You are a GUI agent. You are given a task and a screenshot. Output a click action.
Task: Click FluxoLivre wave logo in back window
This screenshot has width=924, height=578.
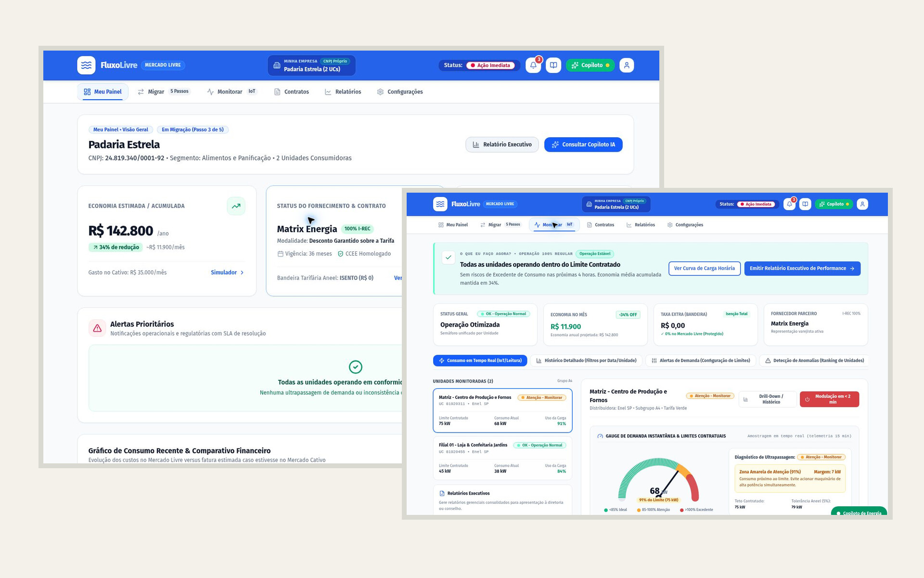pyautogui.click(x=86, y=65)
